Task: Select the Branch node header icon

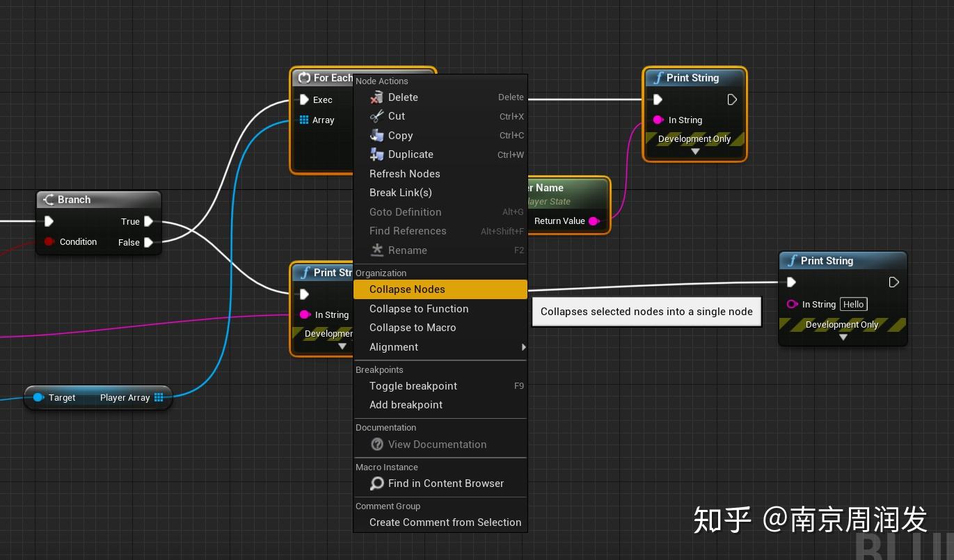Action: coord(48,200)
